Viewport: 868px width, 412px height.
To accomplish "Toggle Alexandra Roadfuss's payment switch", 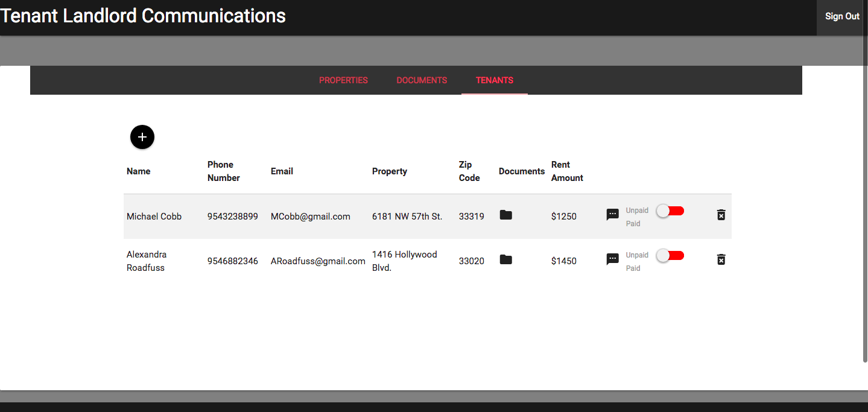I will click(x=670, y=255).
